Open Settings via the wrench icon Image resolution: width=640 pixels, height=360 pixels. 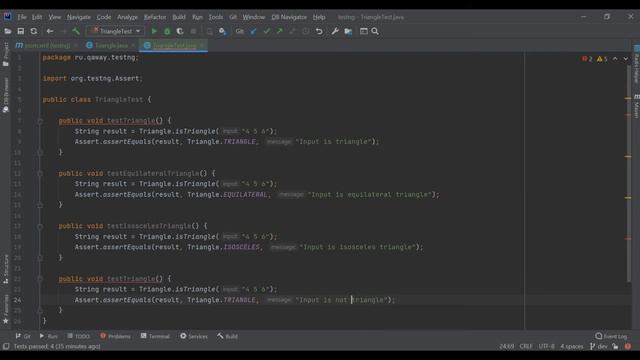pyautogui.click(x=335, y=31)
